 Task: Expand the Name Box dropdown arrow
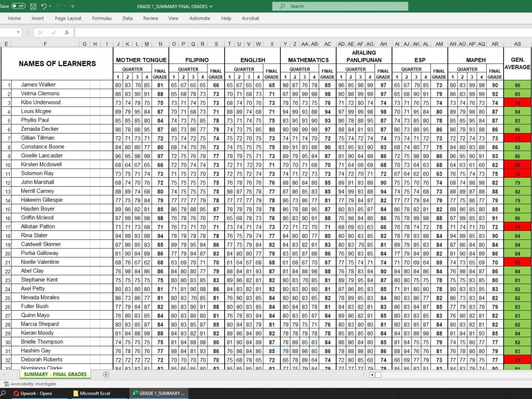coord(18,32)
